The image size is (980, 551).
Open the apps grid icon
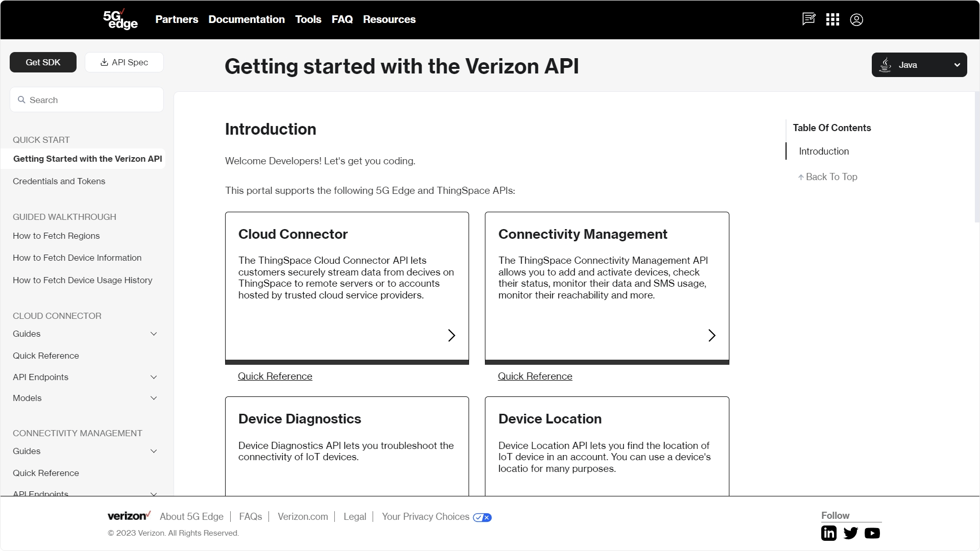point(832,19)
